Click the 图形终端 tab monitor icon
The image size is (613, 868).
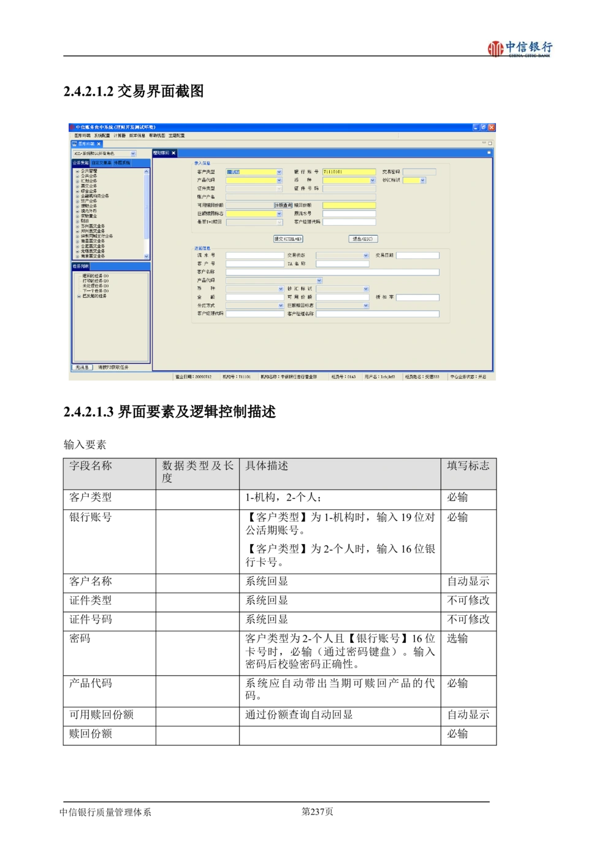point(74,144)
